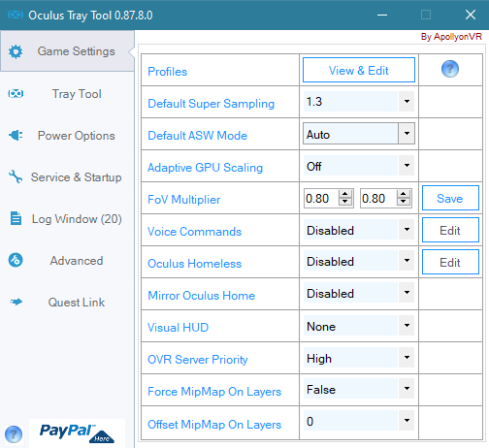Viewport: 489px width, 448px height.
Task: Click the Visual HUD label
Action: tap(178, 328)
